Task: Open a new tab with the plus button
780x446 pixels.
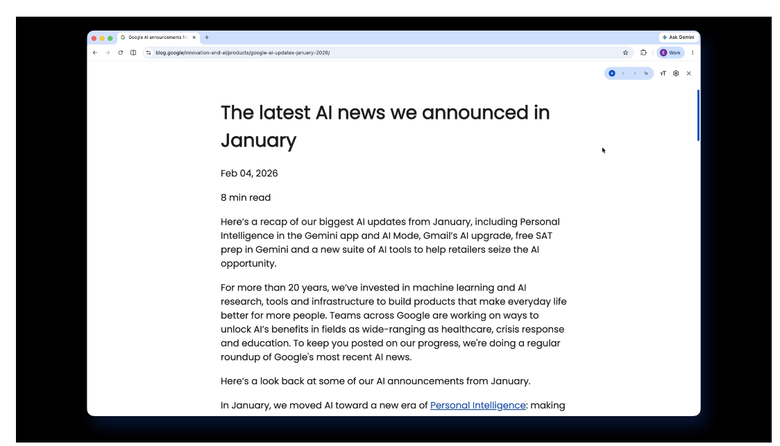Action: tap(207, 37)
